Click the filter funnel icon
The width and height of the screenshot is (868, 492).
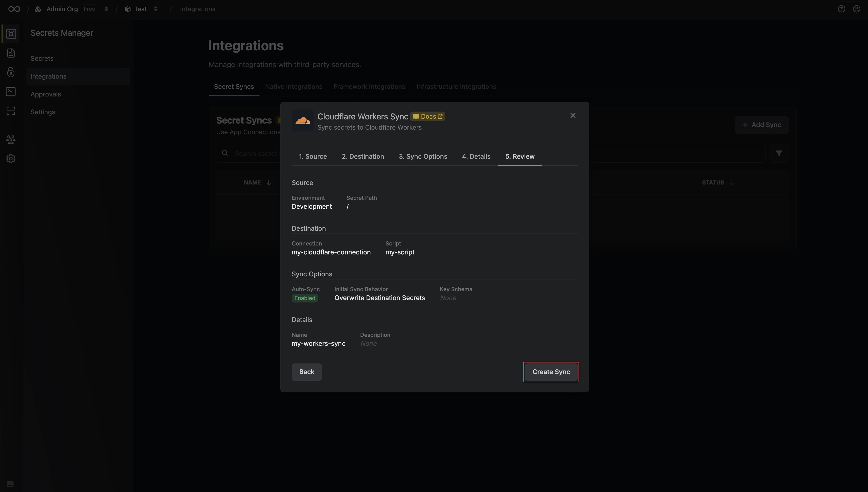779,153
